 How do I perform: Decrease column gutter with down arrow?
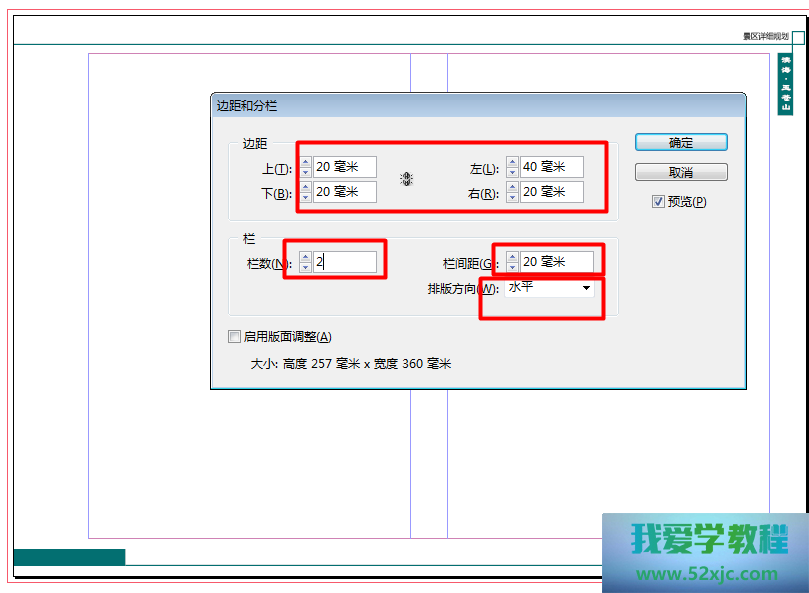[x=512, y=267]
